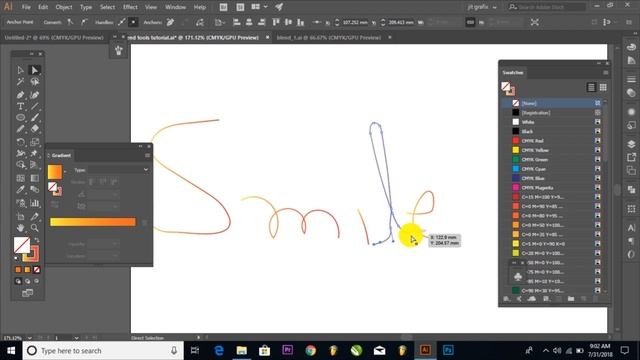Image resolution: width=640 pixels, height=360 pixels.
Task: Open Windows Start menu
Action: pyautogui.click(x=11, y=351)
